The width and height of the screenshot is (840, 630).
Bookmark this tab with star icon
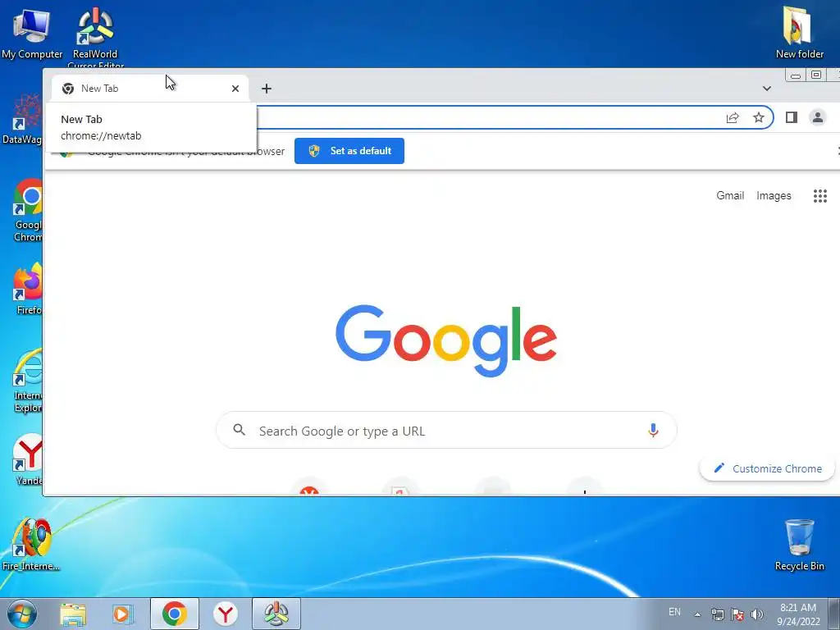tap(759, 117)
